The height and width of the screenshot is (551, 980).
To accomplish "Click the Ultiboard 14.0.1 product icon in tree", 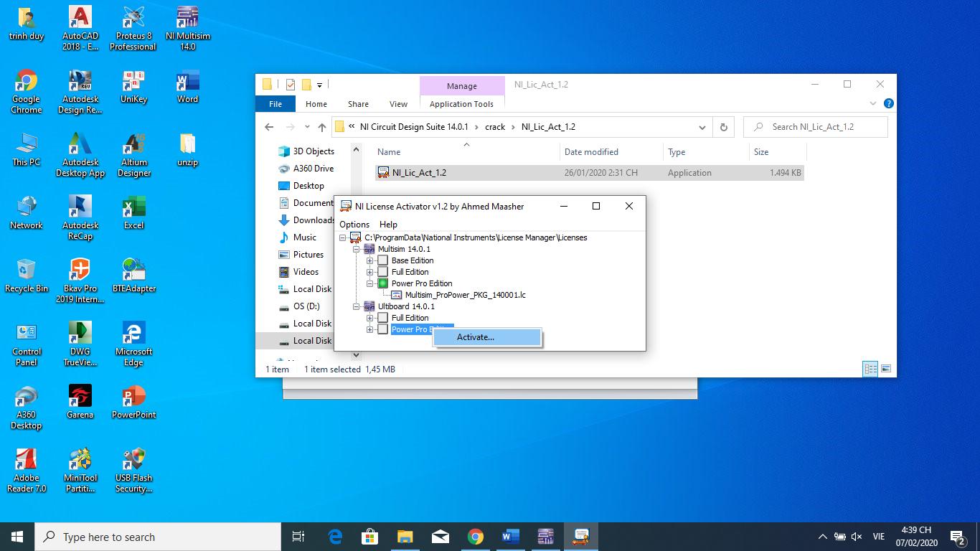I will [369, 306].
